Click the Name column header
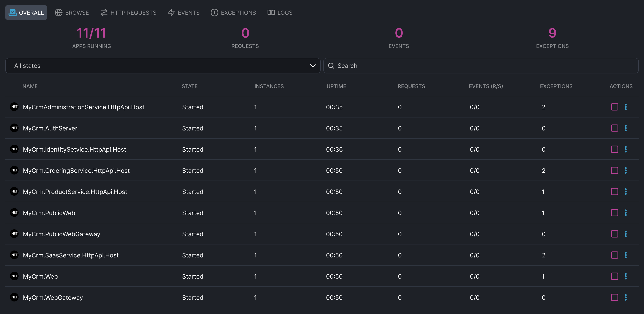This screenshot has width=644, height=314. [30, 86]
